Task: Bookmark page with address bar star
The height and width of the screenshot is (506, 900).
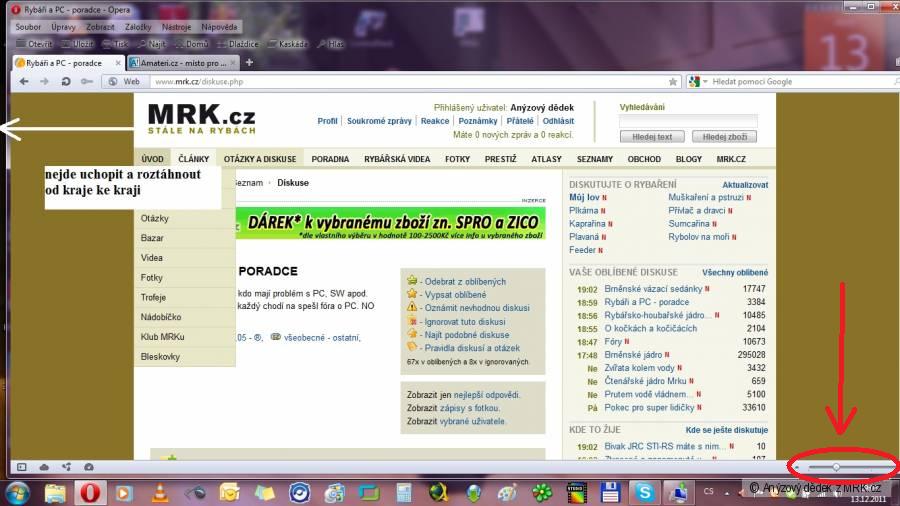Action: (x=673, y=81)
